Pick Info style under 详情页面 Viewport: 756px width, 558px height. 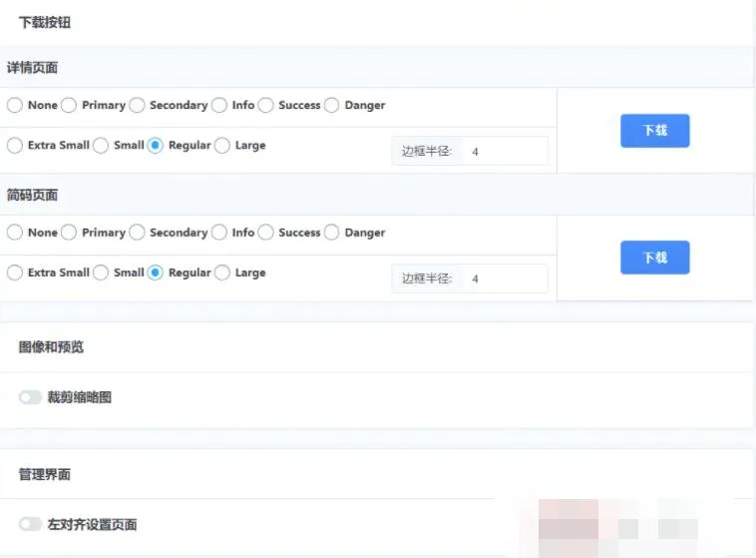pos(219,105)
